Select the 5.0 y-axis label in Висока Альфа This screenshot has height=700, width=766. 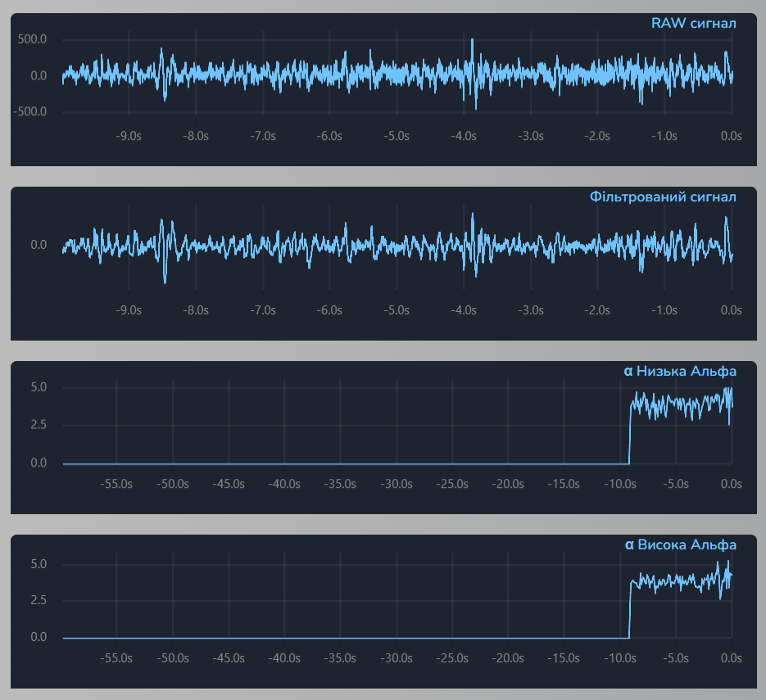tap(39, 564)
